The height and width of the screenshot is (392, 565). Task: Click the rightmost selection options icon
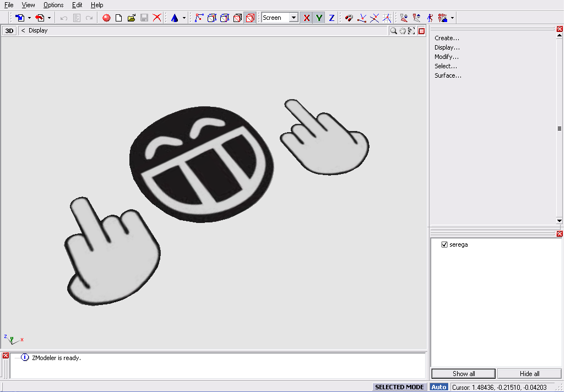(443, 18)
